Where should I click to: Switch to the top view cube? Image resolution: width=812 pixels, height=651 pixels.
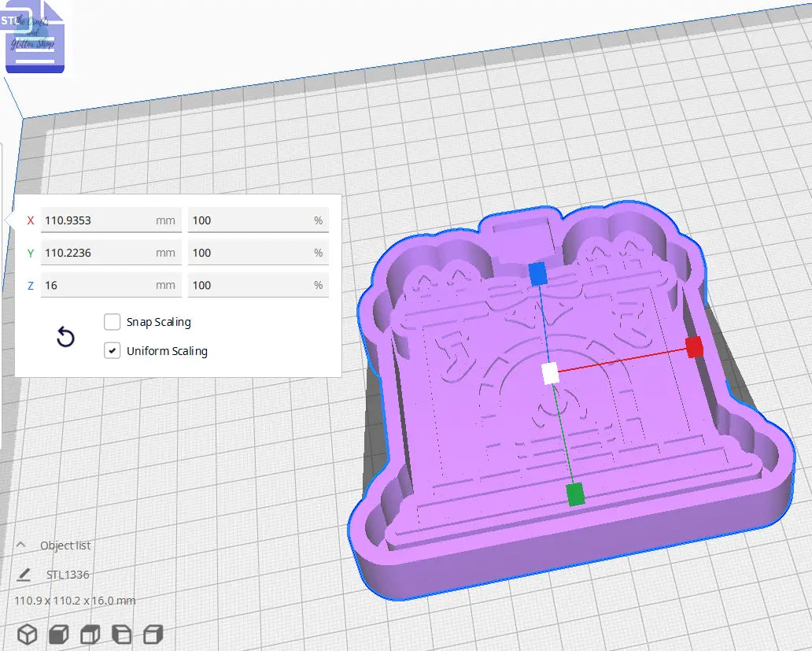point(90,634)
